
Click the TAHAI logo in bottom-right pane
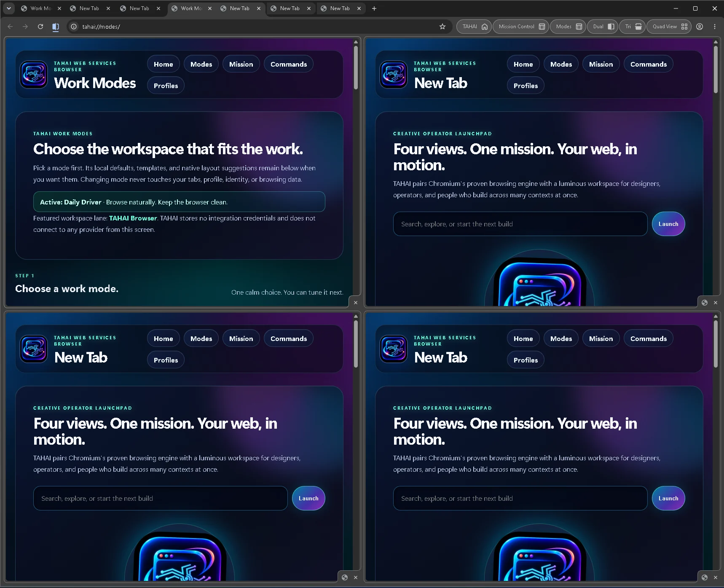pyautogui.click(x=394, y=349)
